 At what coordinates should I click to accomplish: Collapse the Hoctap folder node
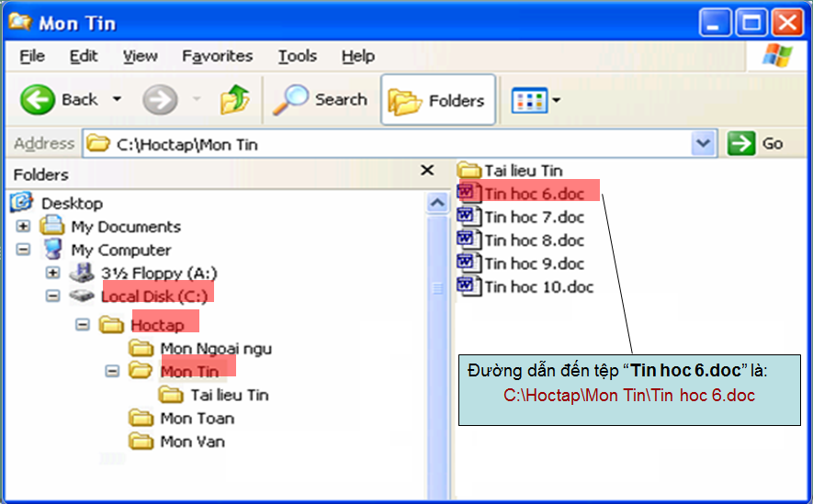coord(83,325)
